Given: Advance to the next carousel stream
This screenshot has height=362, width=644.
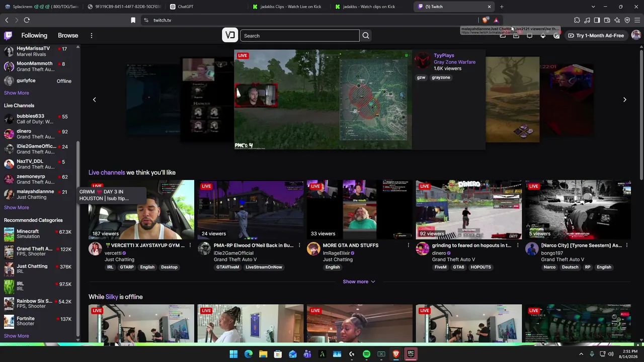Looking at the screenshot, I should [x=624, y=100].
